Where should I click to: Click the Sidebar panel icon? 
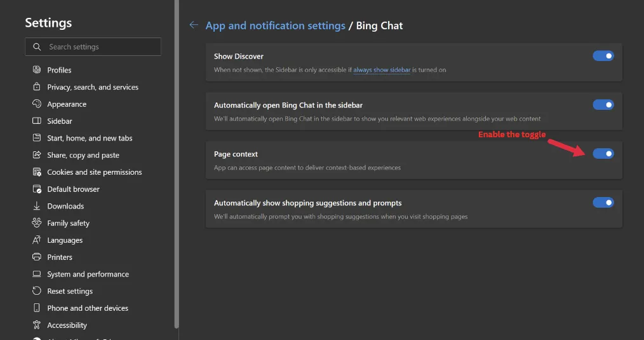(x=37, y=121)
